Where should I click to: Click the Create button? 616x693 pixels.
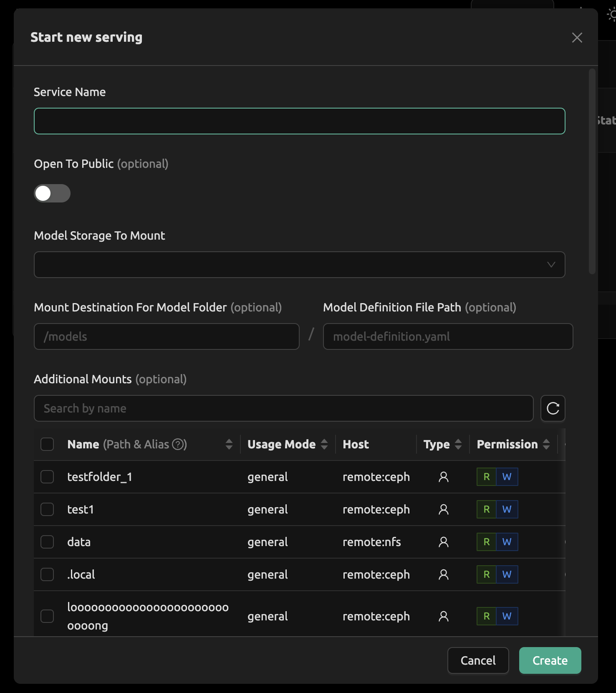tap(550, 660)
